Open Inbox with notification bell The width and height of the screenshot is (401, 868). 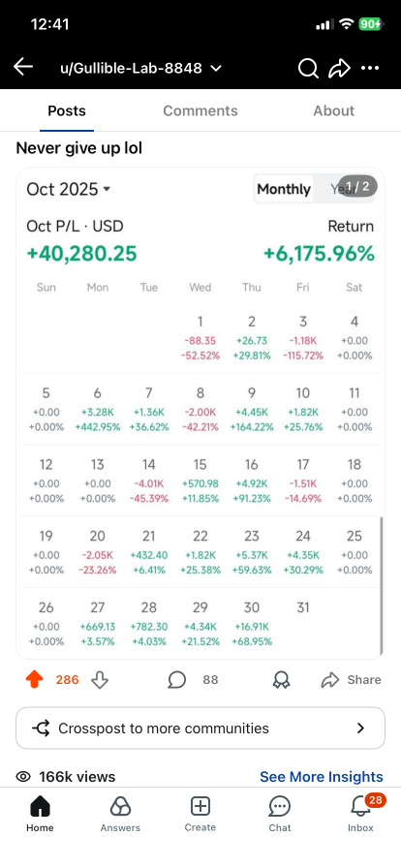tap(361, 813)
